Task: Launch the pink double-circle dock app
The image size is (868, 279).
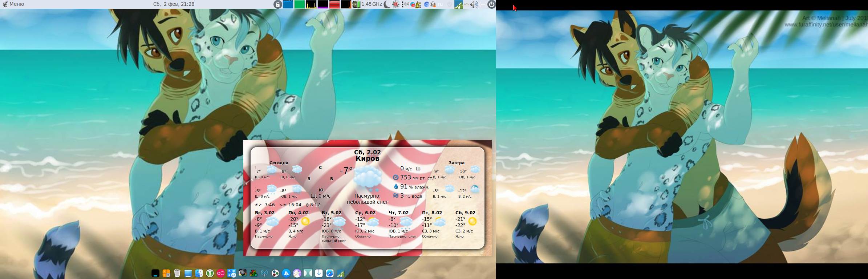Action: click(x=221, y=273)
